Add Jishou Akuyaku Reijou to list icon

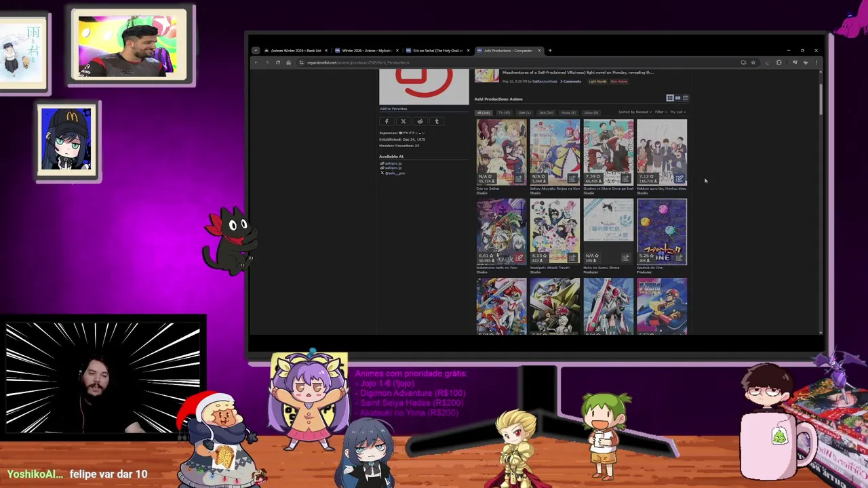[x=572, y=178]
